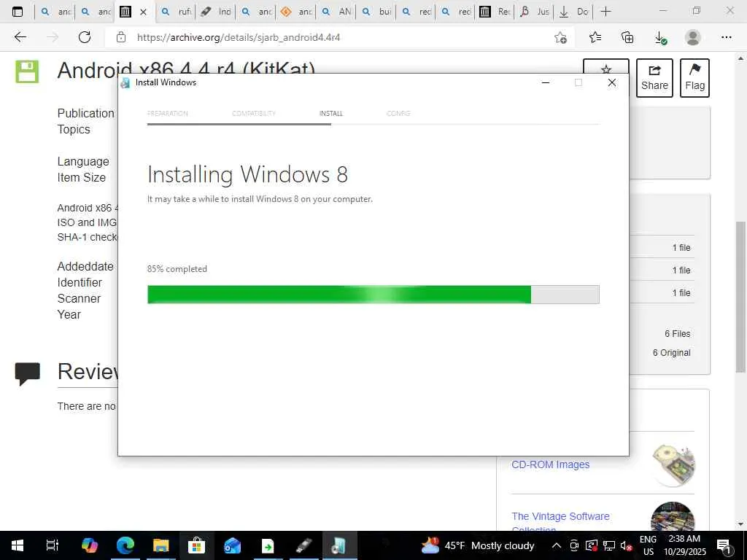
Task: Switch to the orange diamond icon tab
Action: pyautogui.click(x=296, y=12)
